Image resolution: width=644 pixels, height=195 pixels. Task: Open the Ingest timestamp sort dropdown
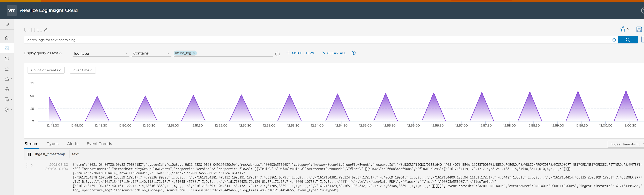pos(626,144)
